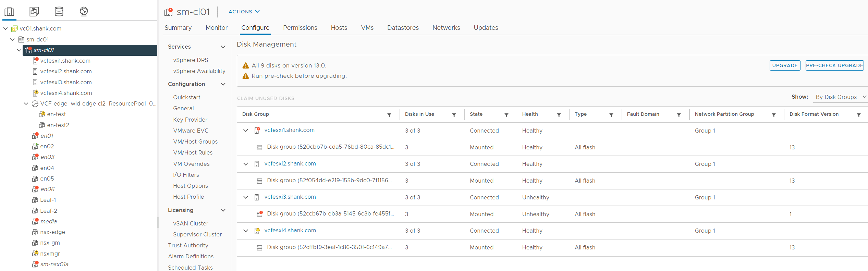Switch to the Permissions tab

pos(300,28)
